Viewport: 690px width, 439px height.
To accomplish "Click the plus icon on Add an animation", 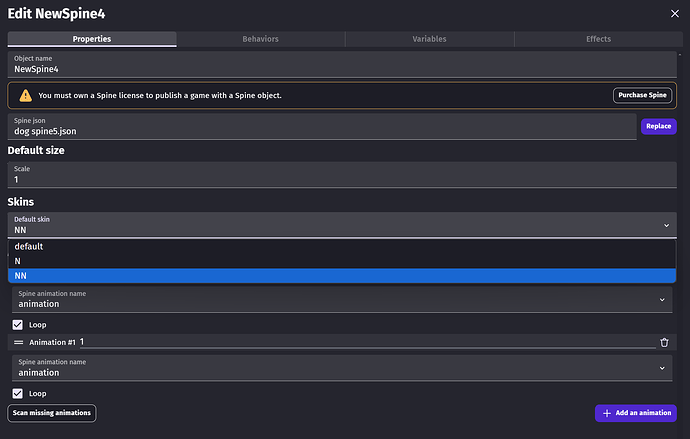I will pyautogui.click(x=607, y=413).
